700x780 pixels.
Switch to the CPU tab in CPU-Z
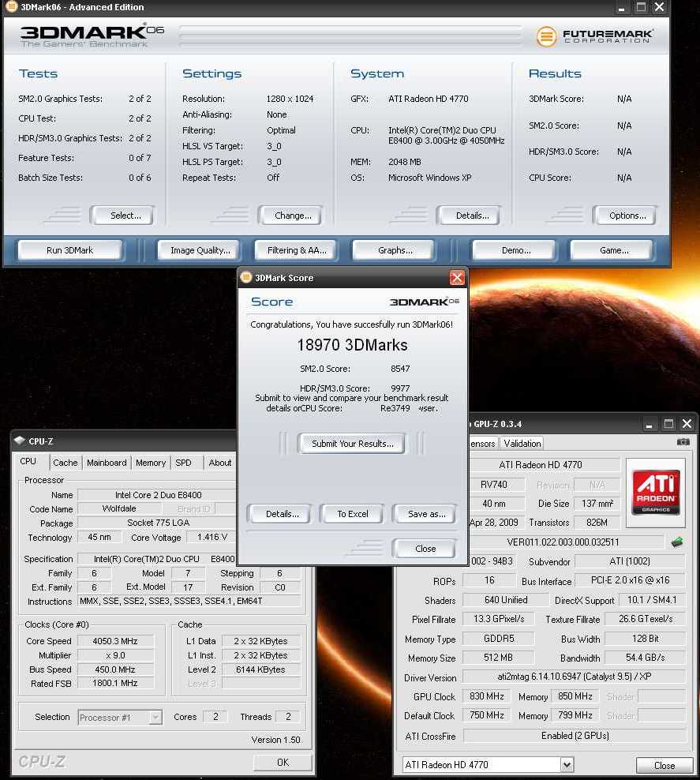[28, 462]
